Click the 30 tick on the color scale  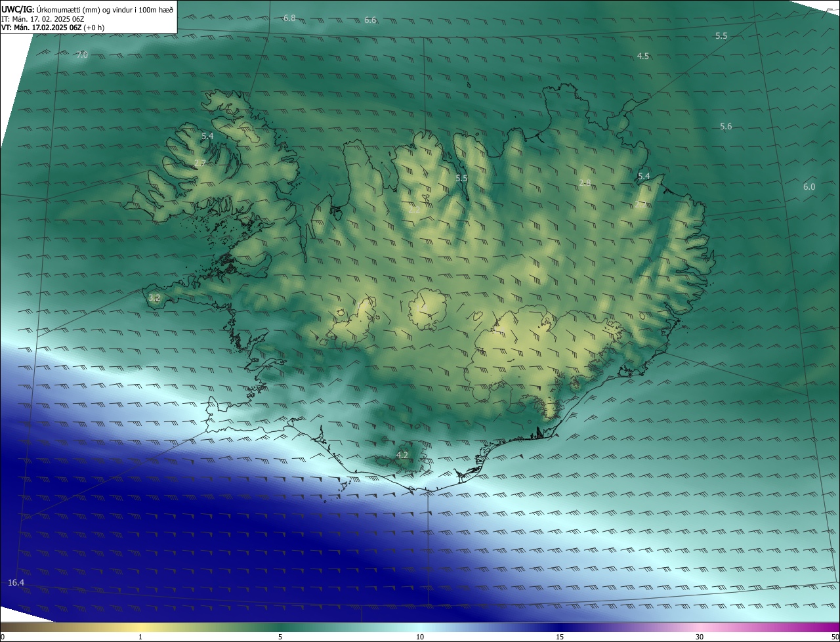pyautogui.click(x=700, y=637)
